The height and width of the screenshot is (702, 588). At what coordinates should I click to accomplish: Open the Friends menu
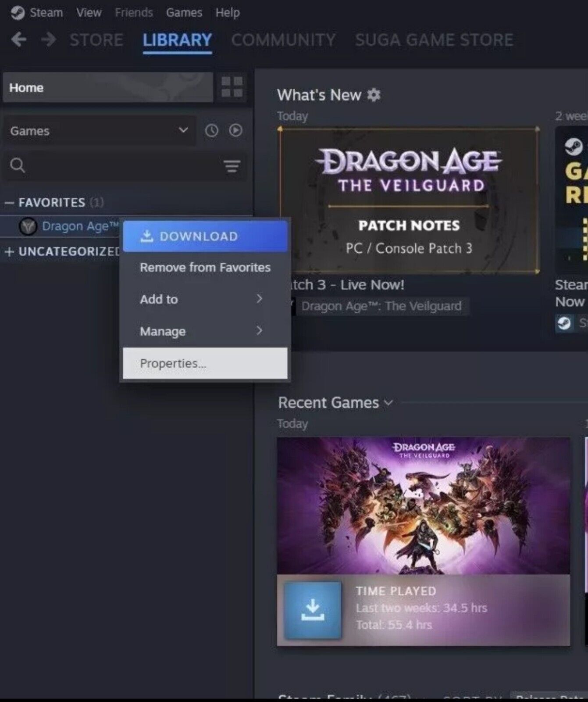click(134, 13)
